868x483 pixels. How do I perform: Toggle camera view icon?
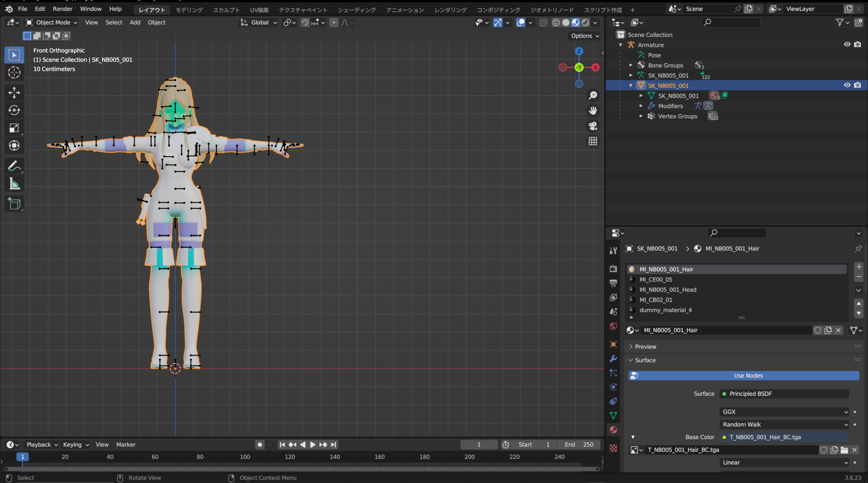[x=593, y=126]
